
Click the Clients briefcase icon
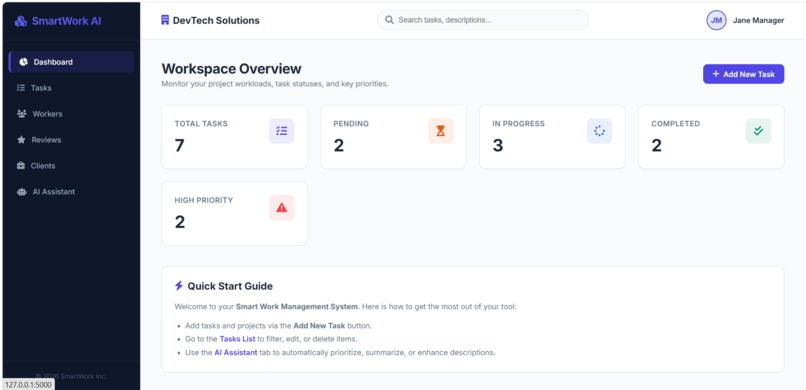click(21, 165)
